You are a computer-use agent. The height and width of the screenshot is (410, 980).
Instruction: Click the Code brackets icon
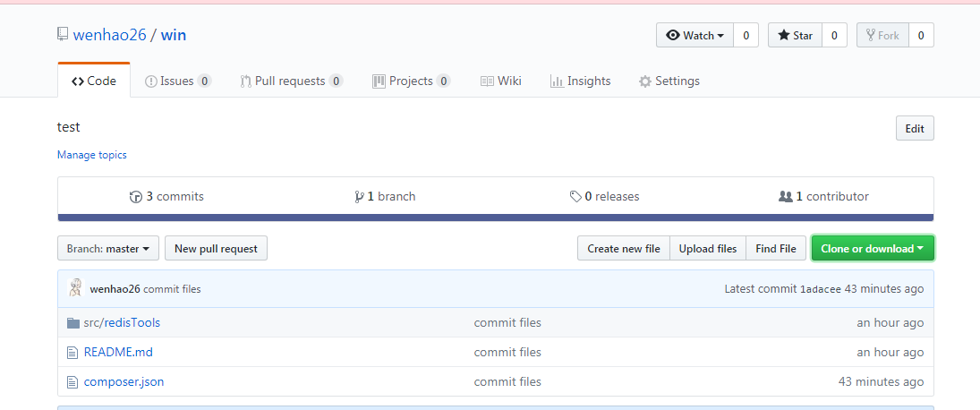[78, 81]
